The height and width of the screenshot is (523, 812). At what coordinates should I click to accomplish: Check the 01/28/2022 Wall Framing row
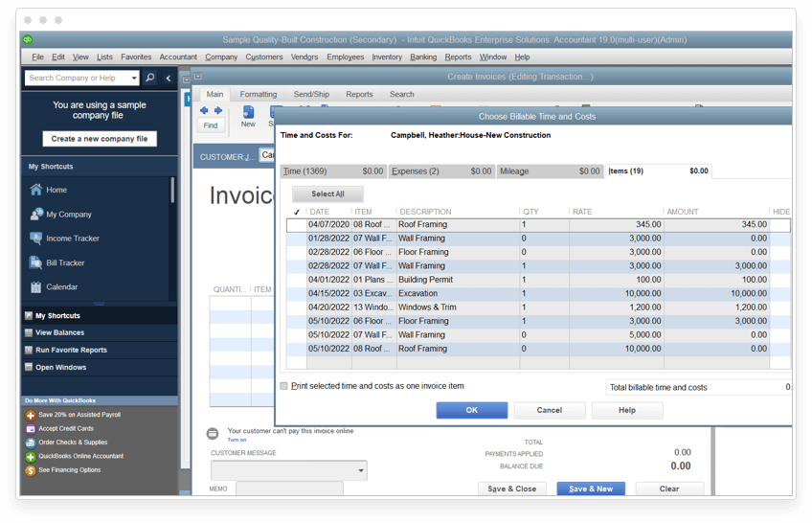click(297, 239)
